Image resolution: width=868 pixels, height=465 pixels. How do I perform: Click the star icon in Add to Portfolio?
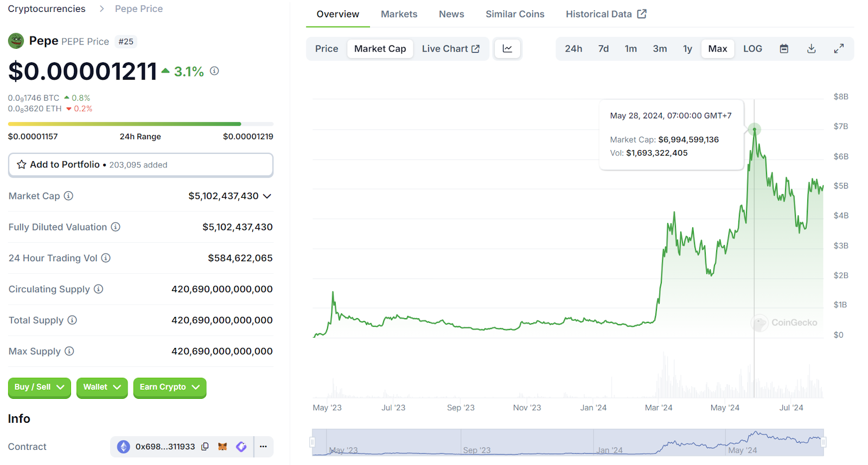tap(22, 164)
